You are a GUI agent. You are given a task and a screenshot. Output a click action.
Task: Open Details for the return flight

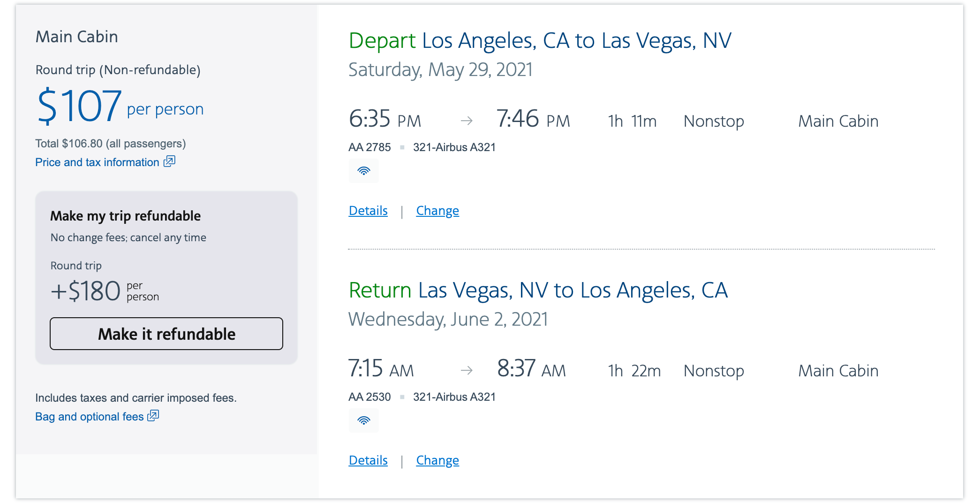click(x=368, y=460)
